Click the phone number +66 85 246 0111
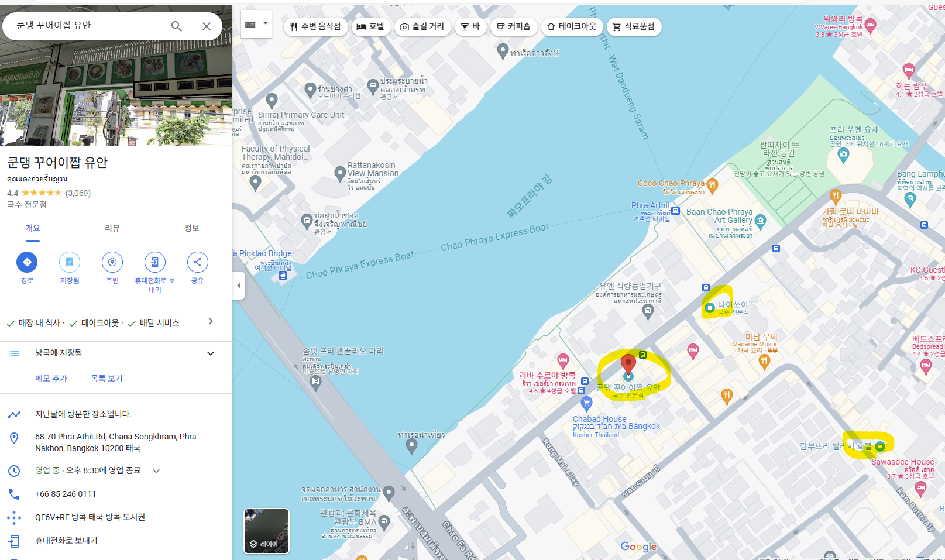The width and height of the screenshot is (945, 560). click(66, 494)
